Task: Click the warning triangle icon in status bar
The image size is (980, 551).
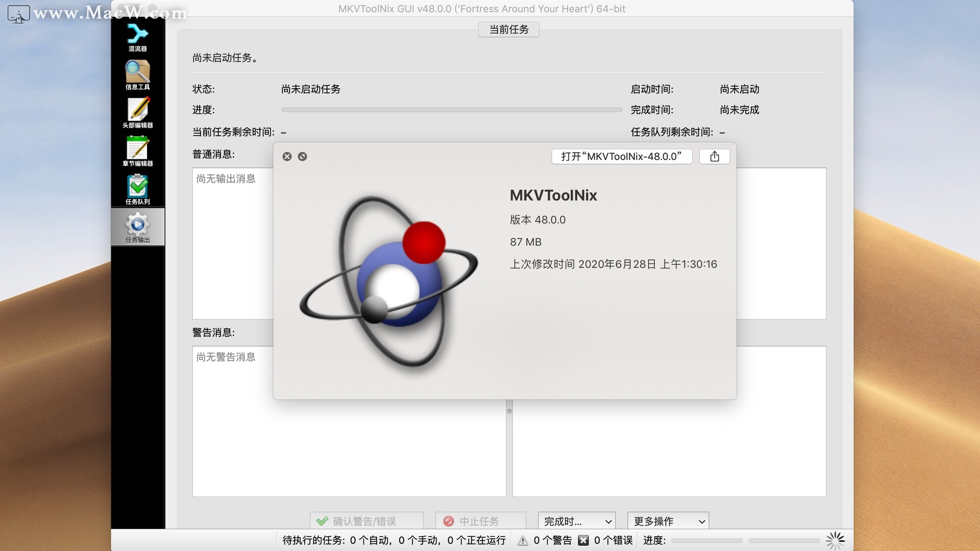Action: point(523,541)
